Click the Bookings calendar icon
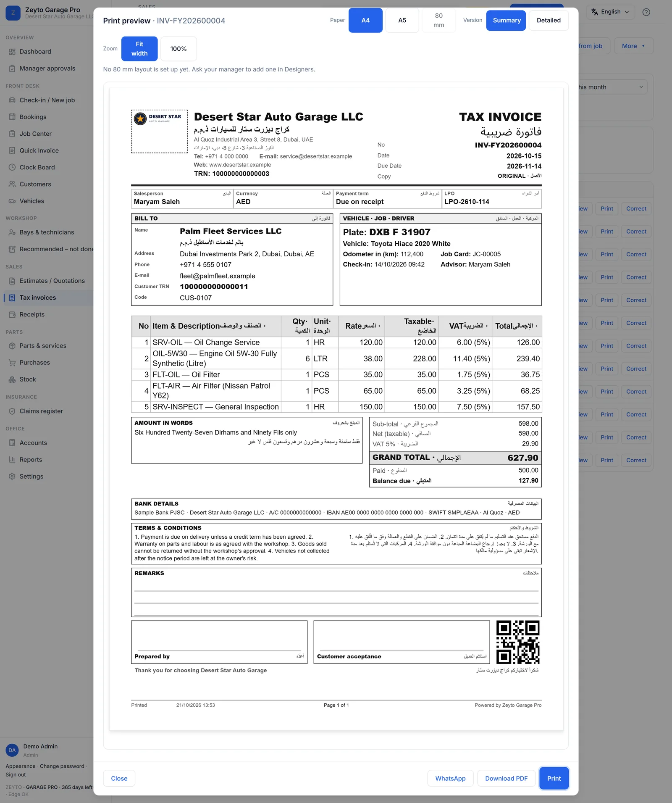 coord(12,117)
